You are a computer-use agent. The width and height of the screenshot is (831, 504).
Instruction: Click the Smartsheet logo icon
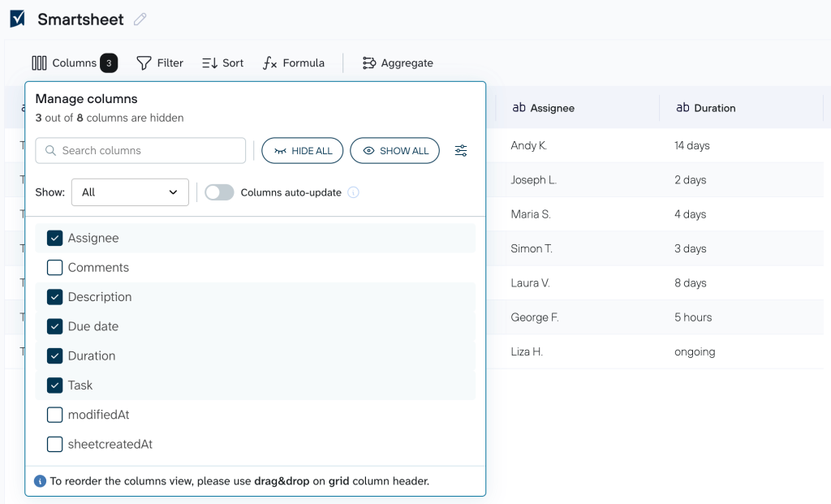point(17,18)
